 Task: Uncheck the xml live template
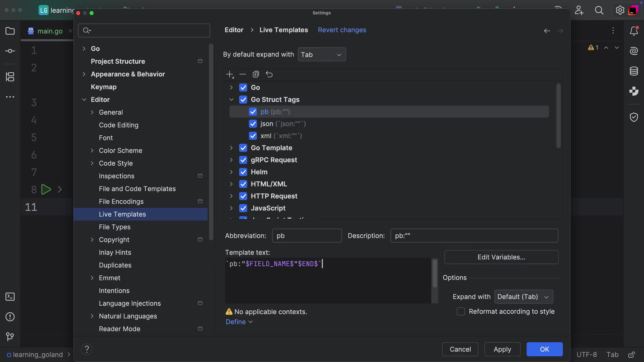click(253, 136)
